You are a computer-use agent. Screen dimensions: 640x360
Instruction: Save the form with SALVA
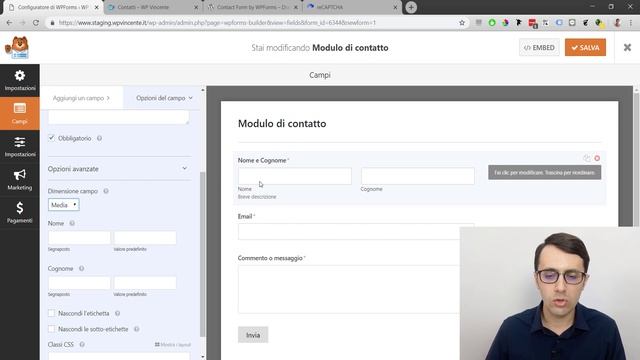[585, 48]
